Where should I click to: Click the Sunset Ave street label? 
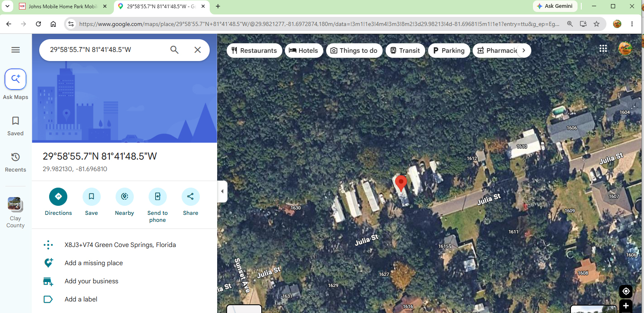click(x=242, y=275)
